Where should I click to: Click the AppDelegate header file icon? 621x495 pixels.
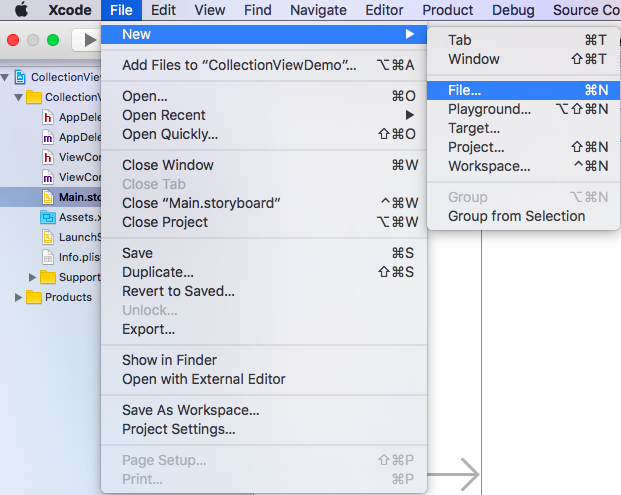click(48, 117)
